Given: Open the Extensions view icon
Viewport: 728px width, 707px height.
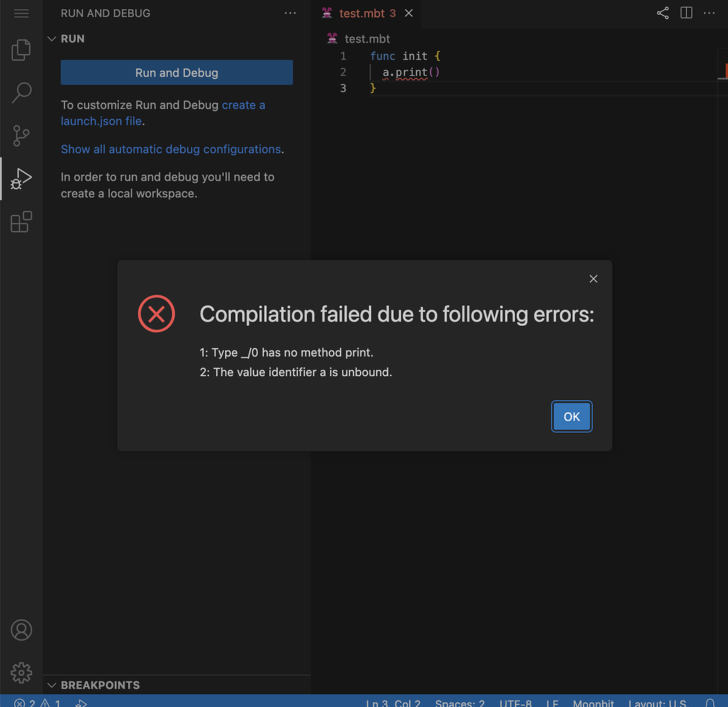Looking at the screenshot, I should coord(21,222).
